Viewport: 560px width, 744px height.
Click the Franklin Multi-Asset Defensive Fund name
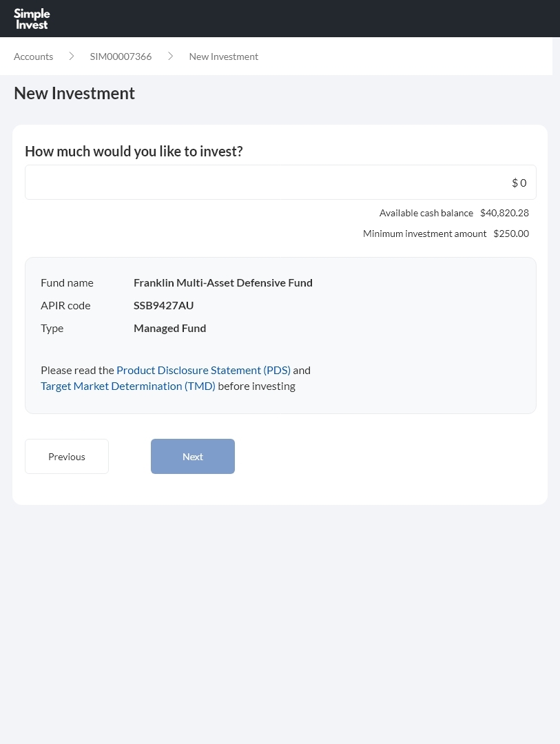[222, 282]
